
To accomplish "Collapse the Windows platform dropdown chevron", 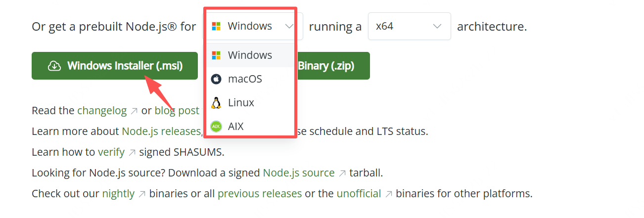I will [289, 26].
